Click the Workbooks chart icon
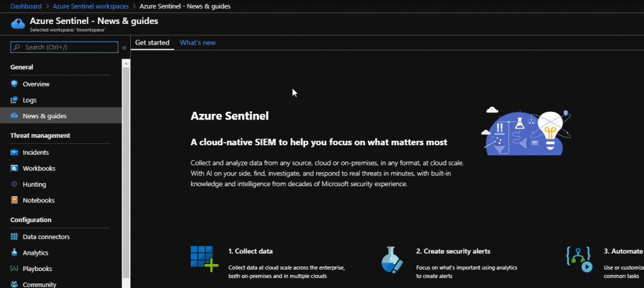The image size is (644, 288). tap(14, 169)
